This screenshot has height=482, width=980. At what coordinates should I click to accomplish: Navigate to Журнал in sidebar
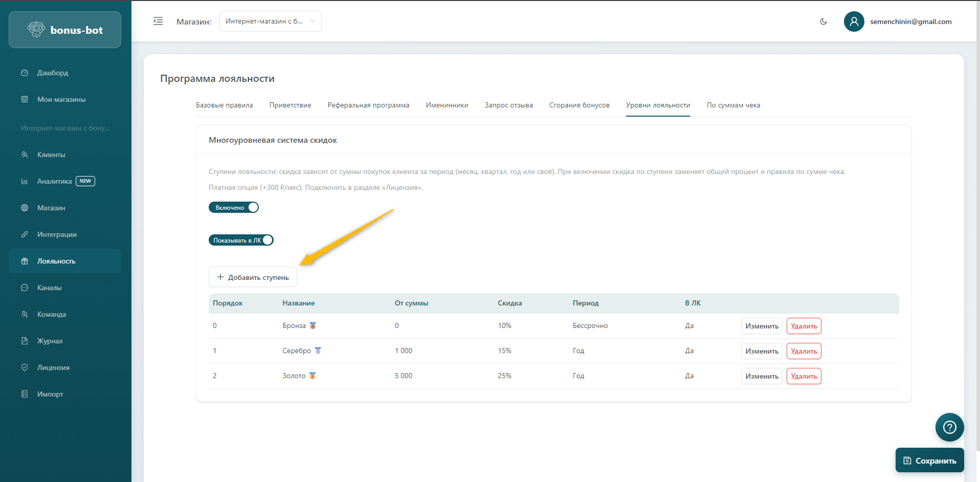click(50, 341)
